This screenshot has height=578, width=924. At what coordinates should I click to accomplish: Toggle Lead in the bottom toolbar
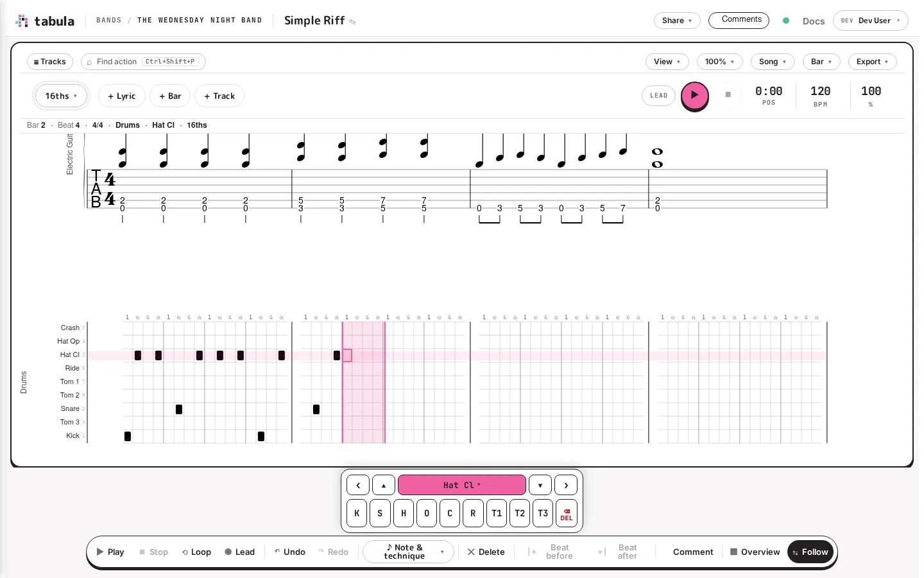pyautogui.click(x=240, y=552)
